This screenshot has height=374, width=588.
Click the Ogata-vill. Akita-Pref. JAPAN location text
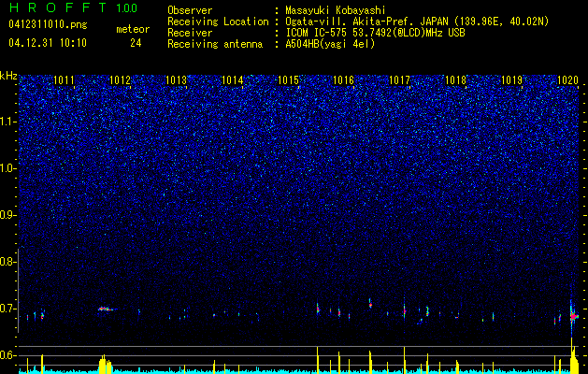pyautogui.click(x=417, y=22)
